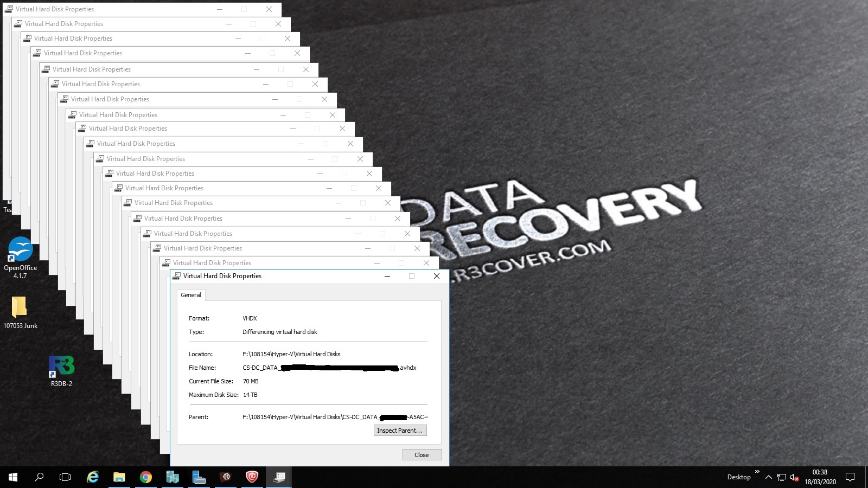The height and width of the screenshot is (488, 868).
Task: Click the 'File Name:' label
Action: pos(202,368)
